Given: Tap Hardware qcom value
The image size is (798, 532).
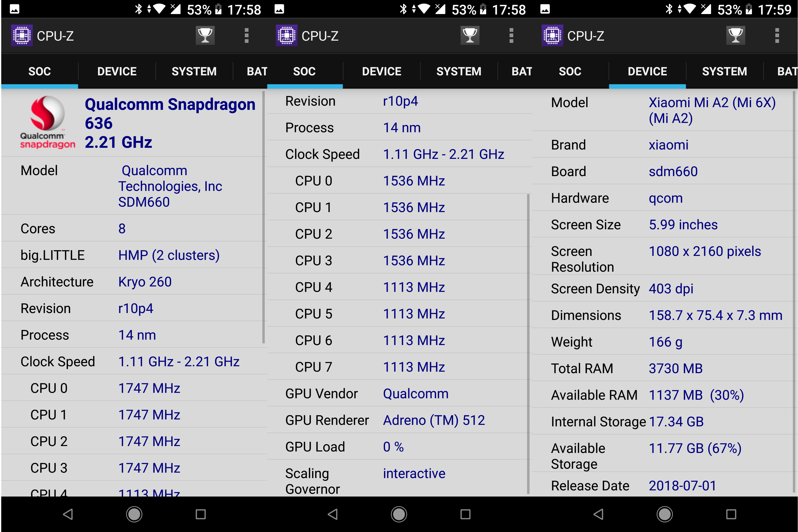Looking at the screenshot, I should click(666, 199).
